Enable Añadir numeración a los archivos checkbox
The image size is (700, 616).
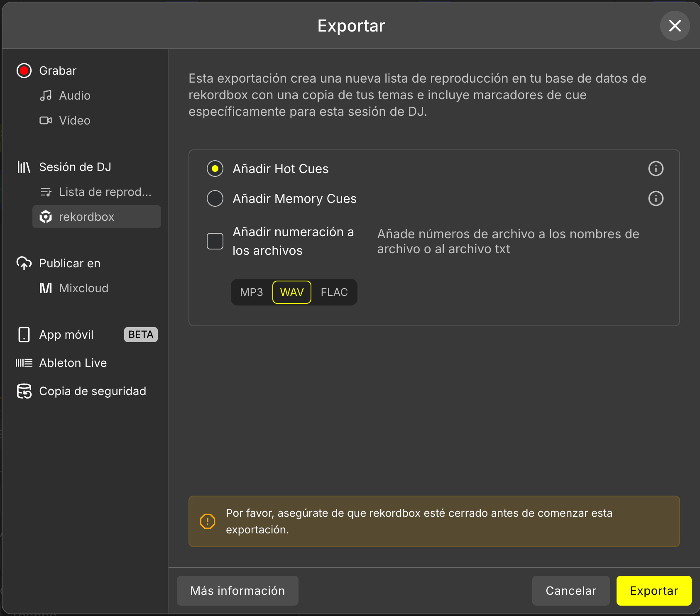(x=215, y=241)
